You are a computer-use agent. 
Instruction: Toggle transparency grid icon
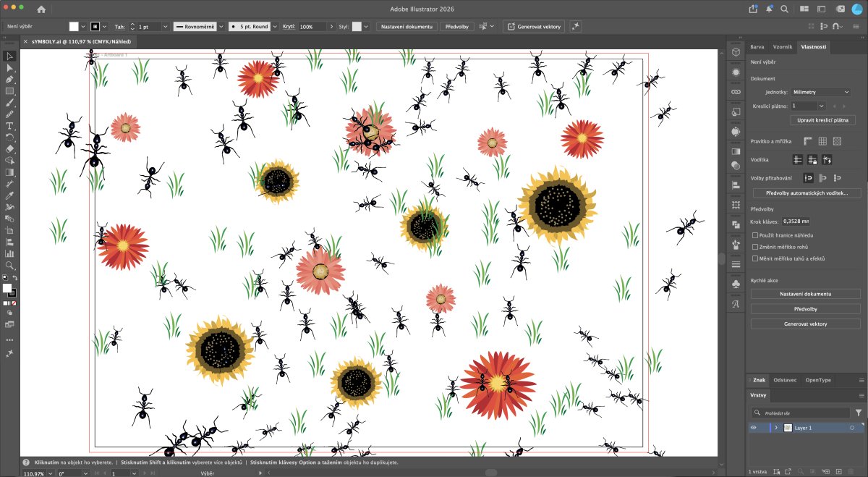[x=837, y=141]
